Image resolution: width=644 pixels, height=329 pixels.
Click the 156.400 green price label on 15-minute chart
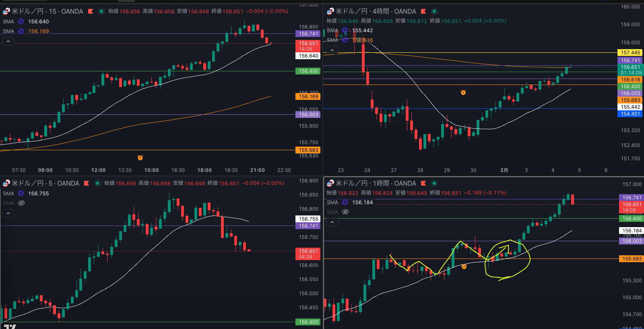click(308, 71)
